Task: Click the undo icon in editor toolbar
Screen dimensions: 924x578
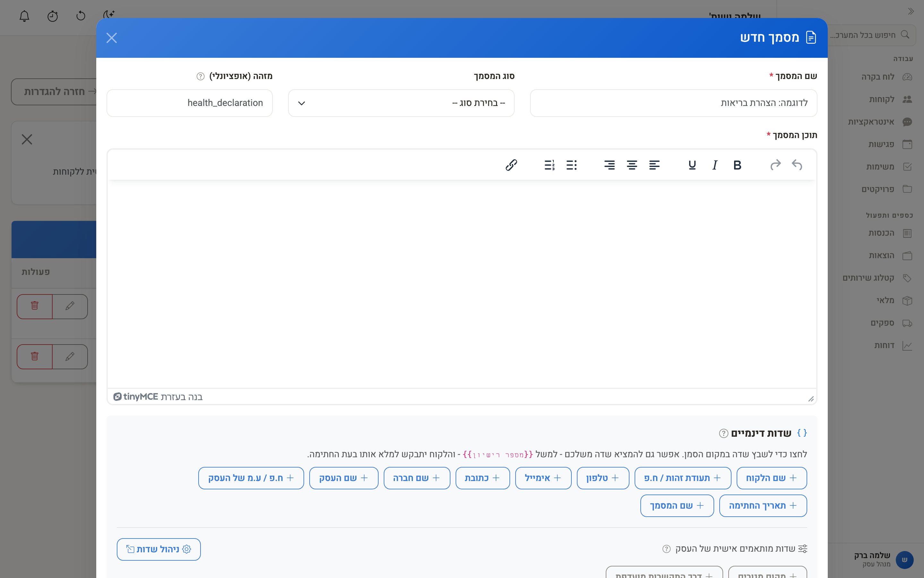Action: pos(797,165)
